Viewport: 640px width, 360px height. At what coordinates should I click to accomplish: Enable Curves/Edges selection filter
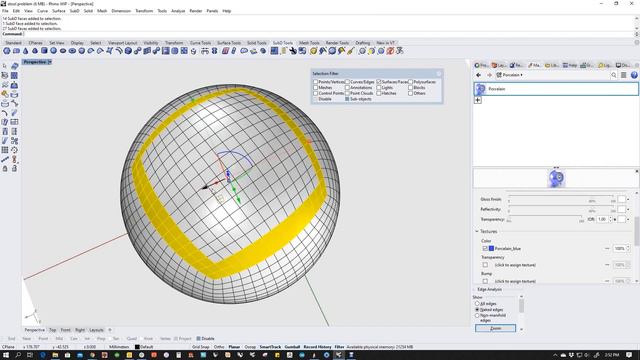(347, 82)
